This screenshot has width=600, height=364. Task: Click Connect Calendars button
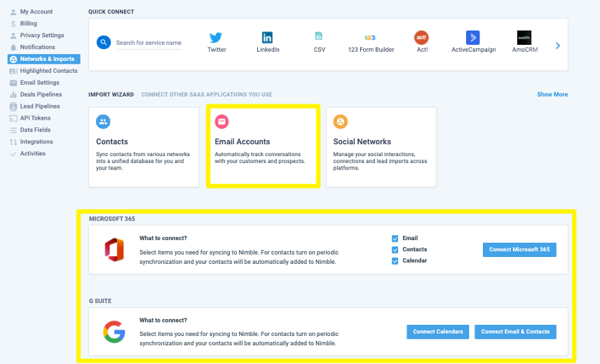pyautogui.click(x=438, y=332)
